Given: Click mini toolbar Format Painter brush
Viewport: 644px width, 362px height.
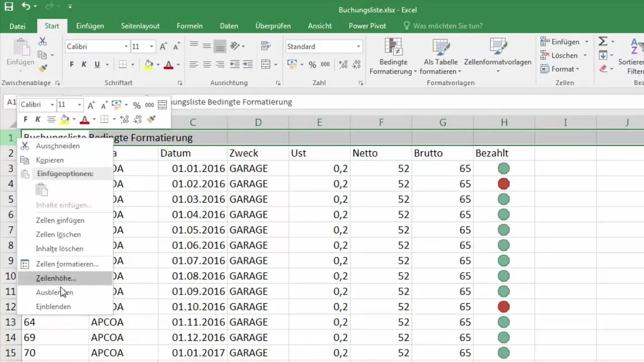Looking at the screenshot, I should (x=151, y=119).
